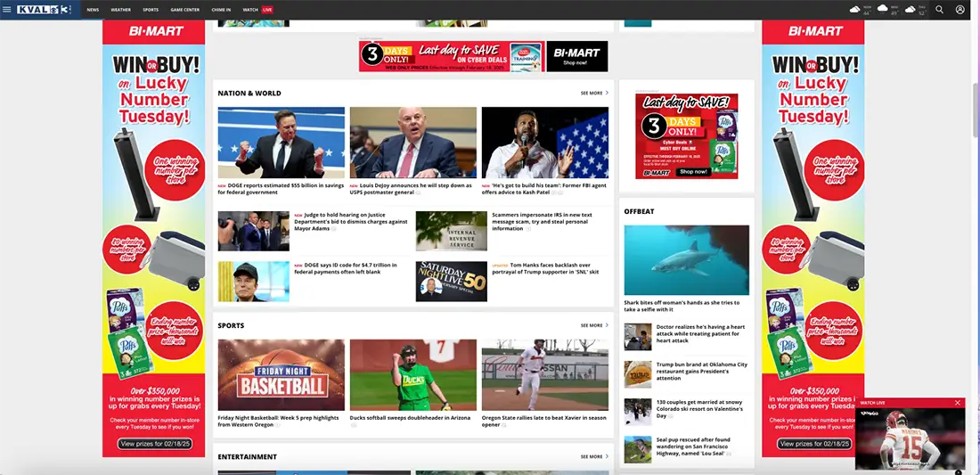Read Tom Hanks SNL backlash headline
The image size is (980, 475).
545,268
